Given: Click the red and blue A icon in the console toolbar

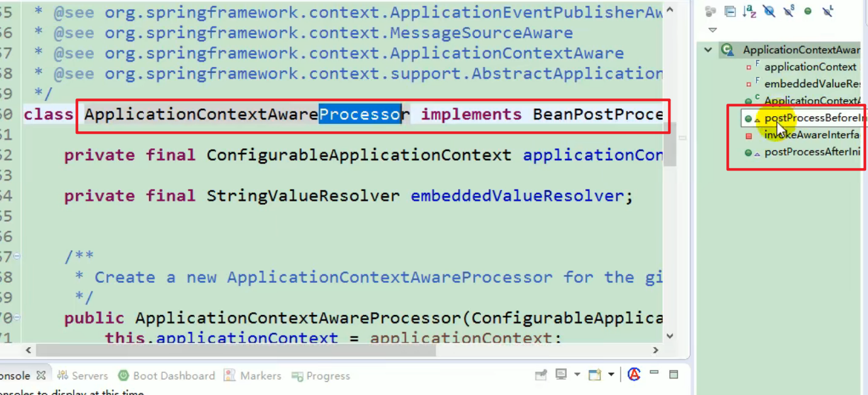Looking at the screenshot, I should pos(634,375).
